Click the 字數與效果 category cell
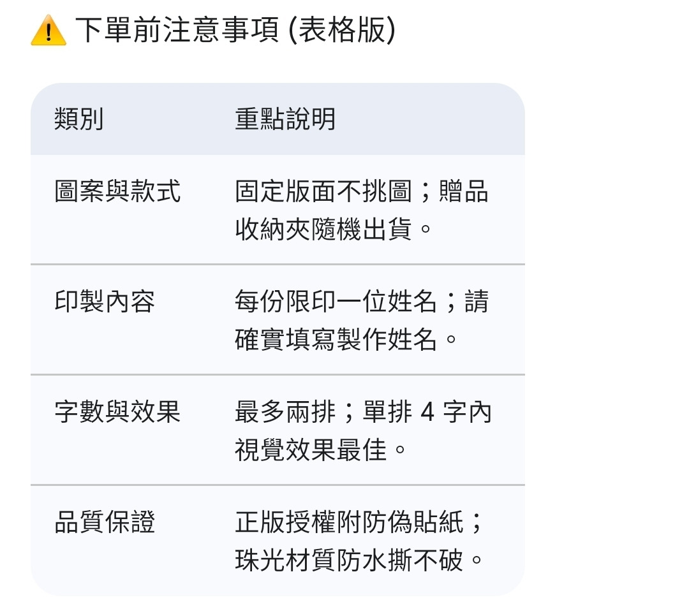 pos(118,413)
